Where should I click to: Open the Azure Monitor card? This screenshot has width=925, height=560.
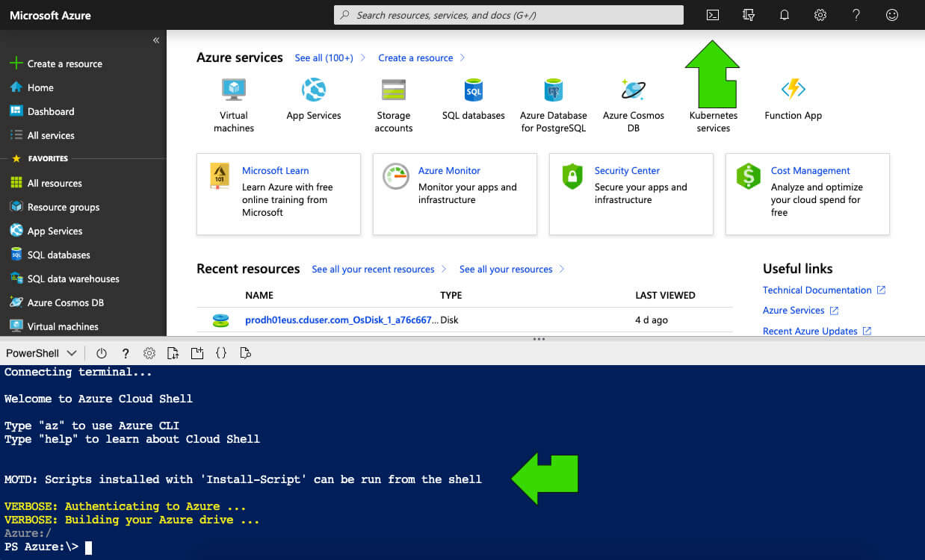tap(455, 194)
